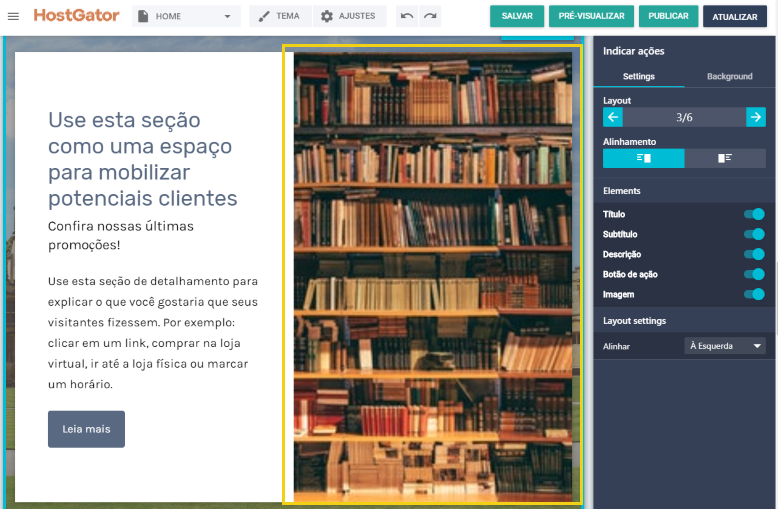The height and width of the screenshot is (509, 778).
Task: Open the hamburger menu
Action: pos(13,16)
